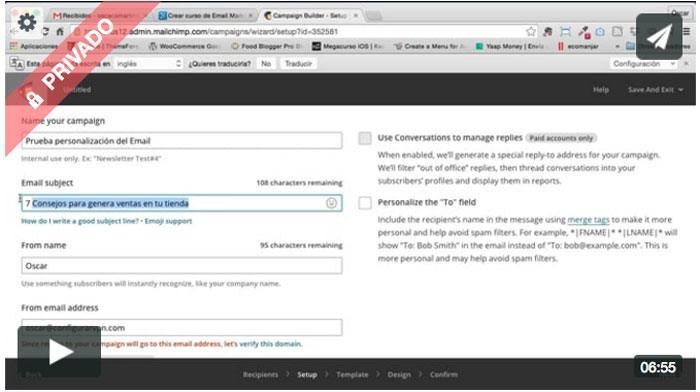Screen dimensions: 700x392
Task: Click the verify this domain link
Action: [x=271, y=344]
